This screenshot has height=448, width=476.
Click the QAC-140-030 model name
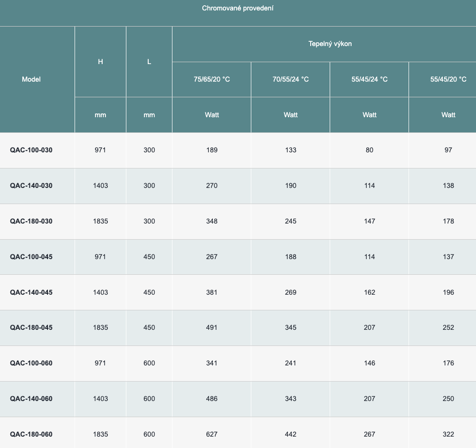(31, 186)
